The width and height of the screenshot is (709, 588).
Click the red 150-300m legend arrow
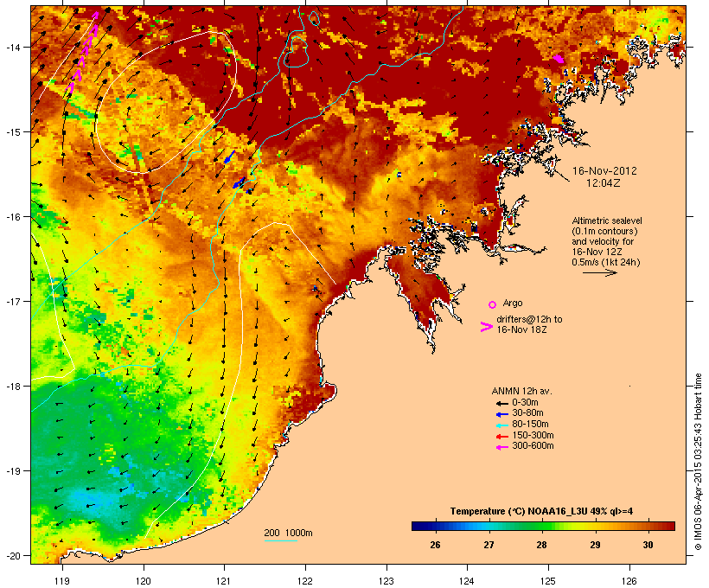[x=502, y=436]
